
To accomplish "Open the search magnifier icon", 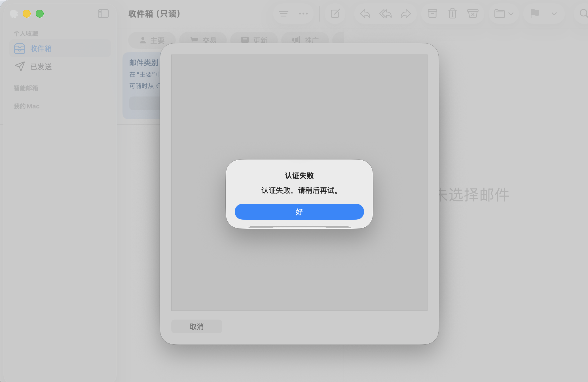I will pyautogui.click(x=583, y=13).
